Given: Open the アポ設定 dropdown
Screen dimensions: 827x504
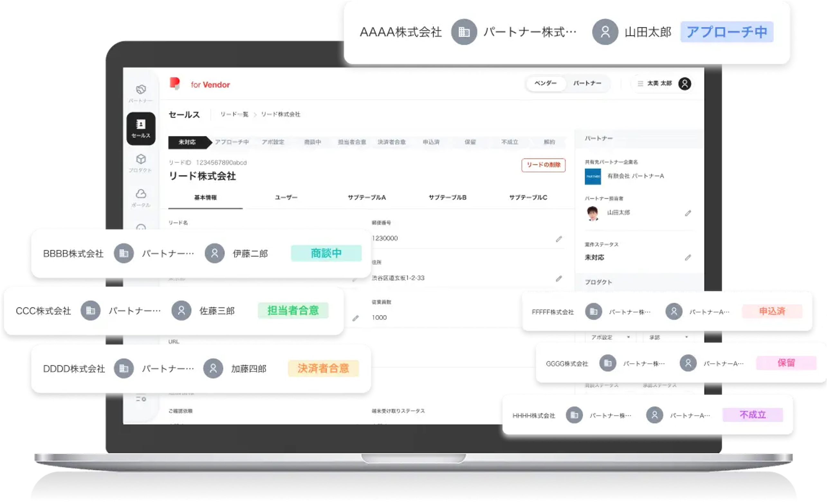Looking at the screenshot, I should [610, 337].
